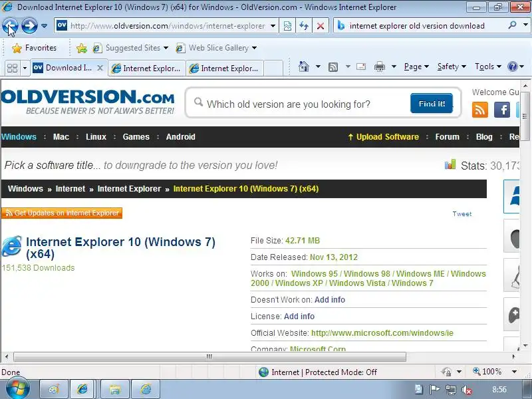Select Mac in site navigation
This screenshot has height=399, width=532.
tap(61, 137)
